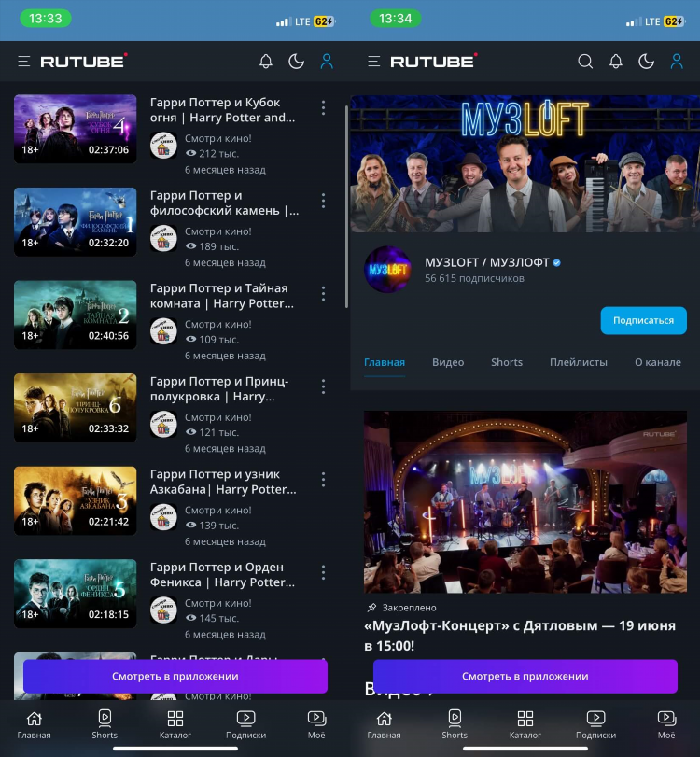The width and height of the screenshot is (700, 757).
Task: Tap verified badge next to МУЗЛОФТ
Action: click(x=556, y=262)
